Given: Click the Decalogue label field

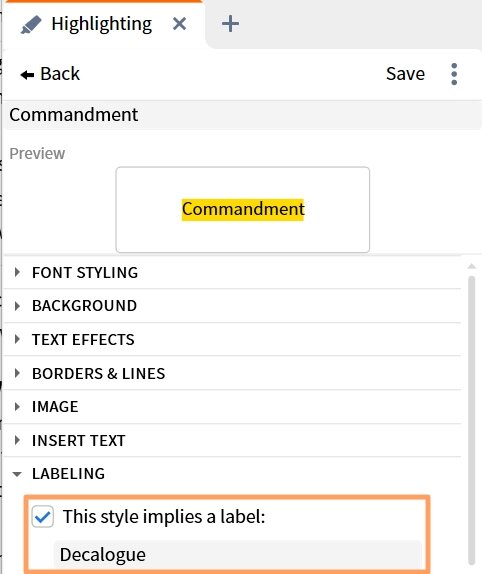Looking at the screenshot, I should point(238,555).
